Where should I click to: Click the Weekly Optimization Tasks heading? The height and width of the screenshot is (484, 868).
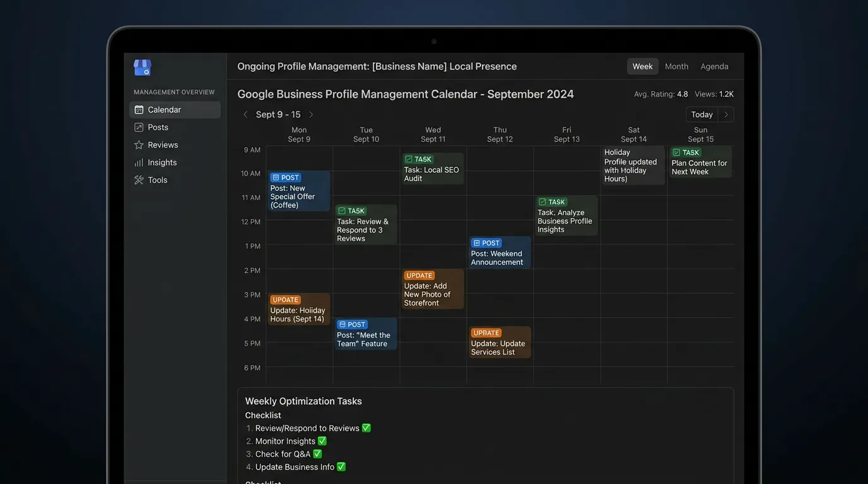coord(303,401)
